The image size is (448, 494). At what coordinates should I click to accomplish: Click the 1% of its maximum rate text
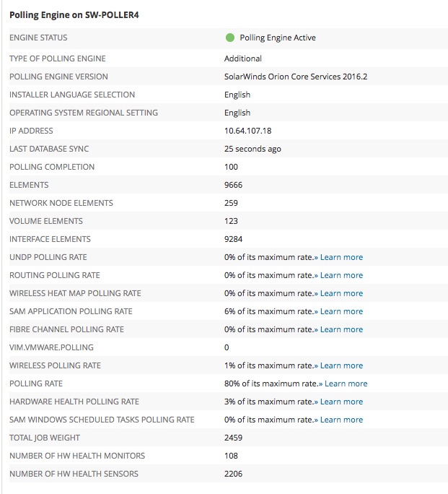(268, 365)
